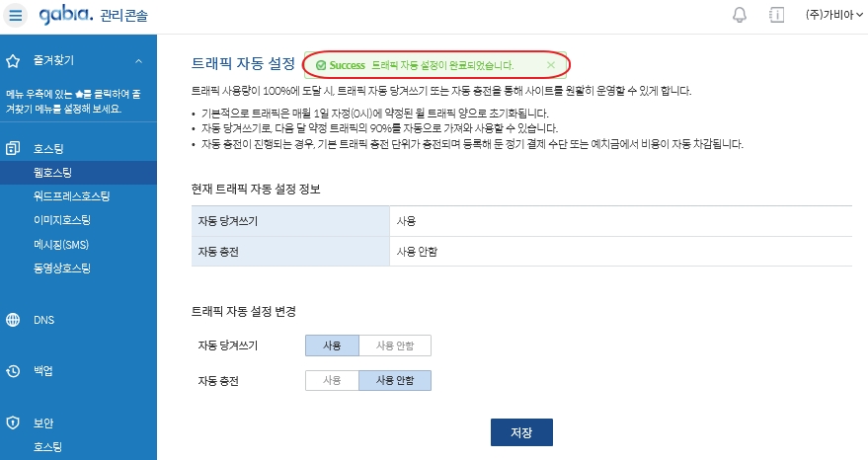Viewport: 868px width, 460px height.
Task: Set 자동 당겨쓰기 to 사용 안함
Action: [x=395, y=345]
